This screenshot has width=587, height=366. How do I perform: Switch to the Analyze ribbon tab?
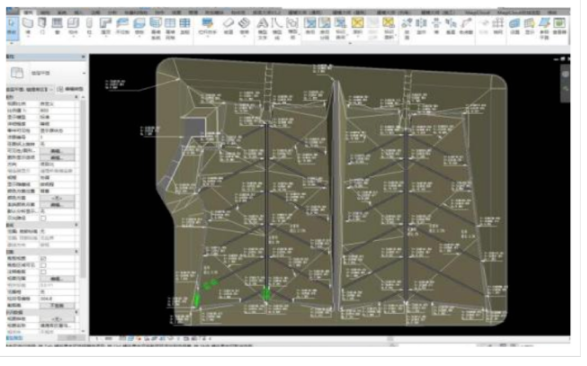112,12
